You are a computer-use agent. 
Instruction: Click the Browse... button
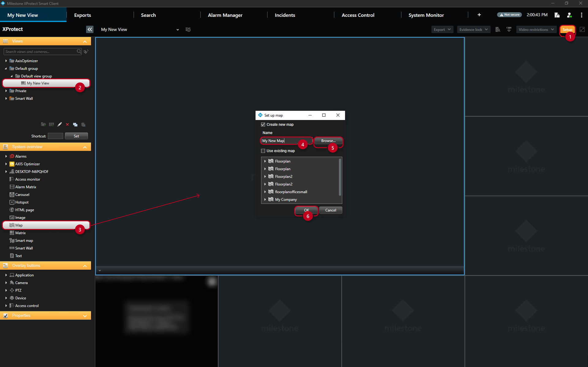pyautogui.click(x=328, y=141)
